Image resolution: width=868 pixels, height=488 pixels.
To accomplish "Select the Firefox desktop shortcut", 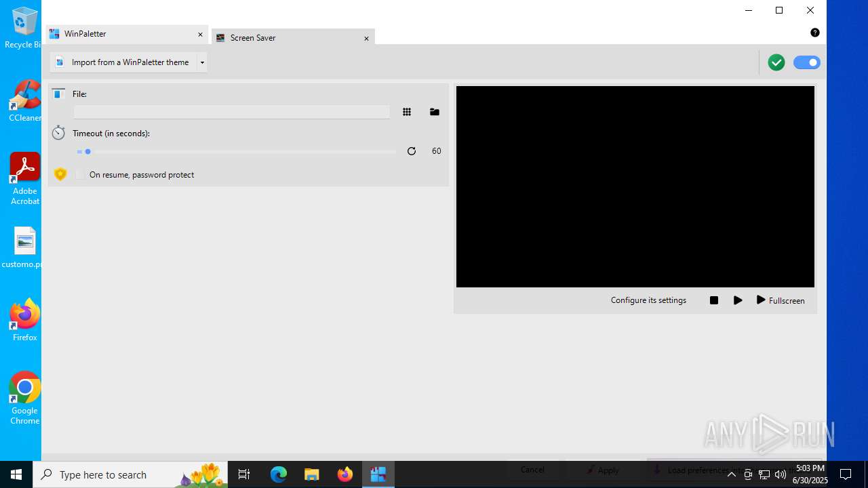I will pyautogui.click(x=24, y=320).
